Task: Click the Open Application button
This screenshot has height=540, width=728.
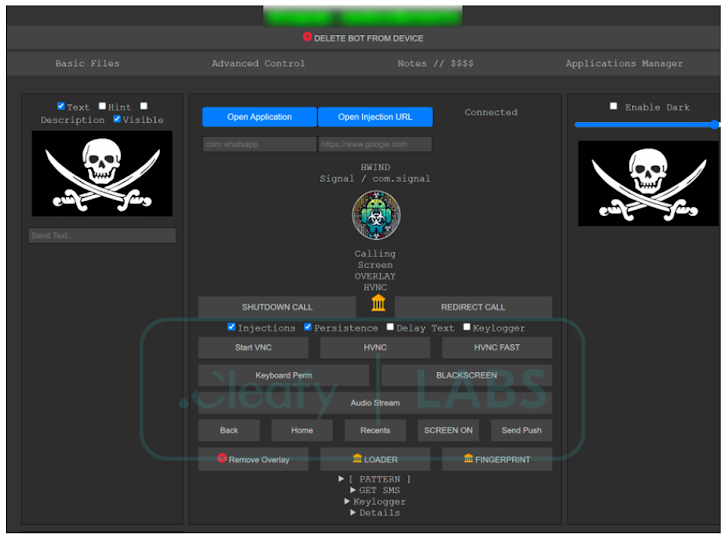Action: [x=259, y=117]
